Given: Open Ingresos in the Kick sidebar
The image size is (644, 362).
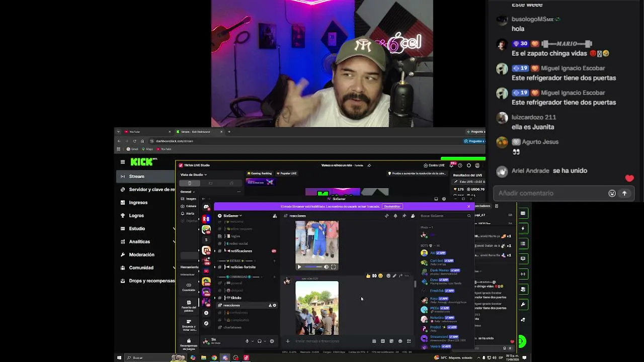Looking at the screenshot, I should click(146, 203).
